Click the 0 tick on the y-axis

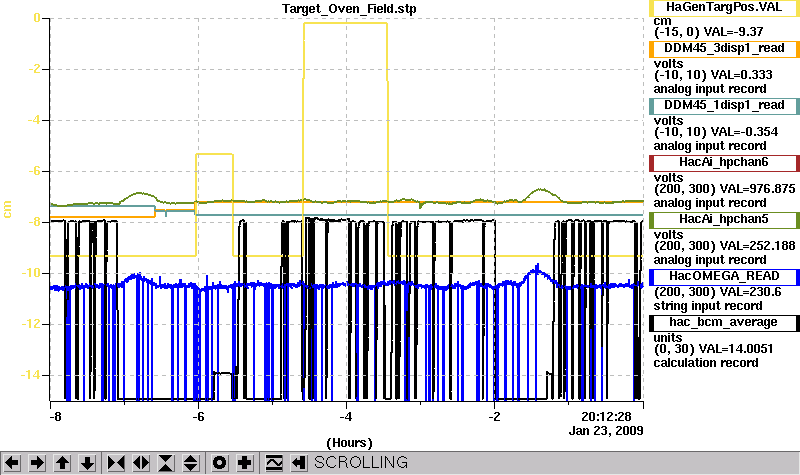[x=37, y=18]
